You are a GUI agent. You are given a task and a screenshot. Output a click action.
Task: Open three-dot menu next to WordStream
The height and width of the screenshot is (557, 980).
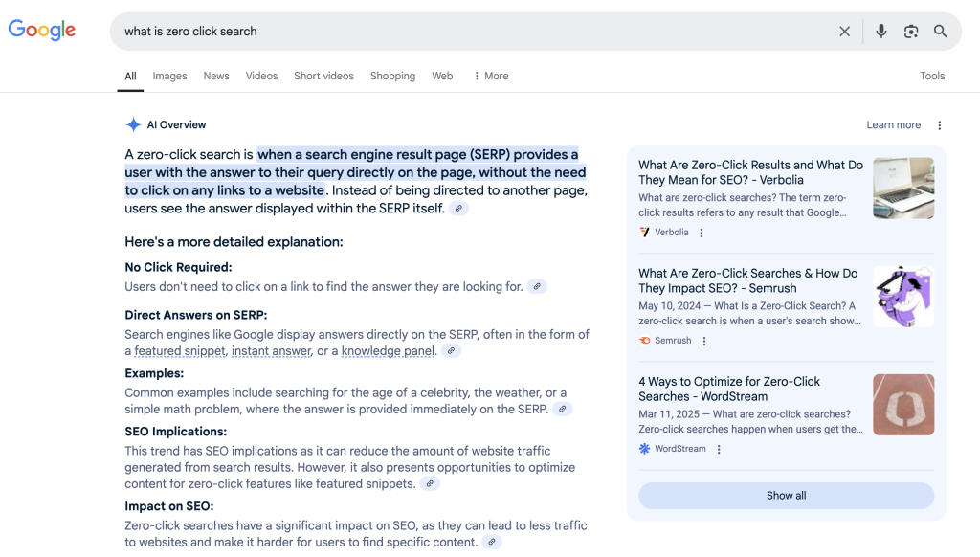719,449
